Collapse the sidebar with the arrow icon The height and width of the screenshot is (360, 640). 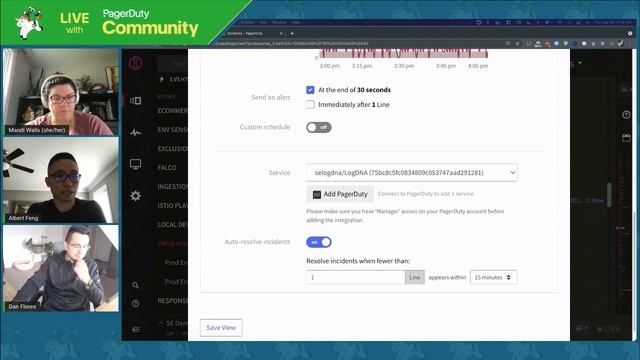click(x=136, y=329)
